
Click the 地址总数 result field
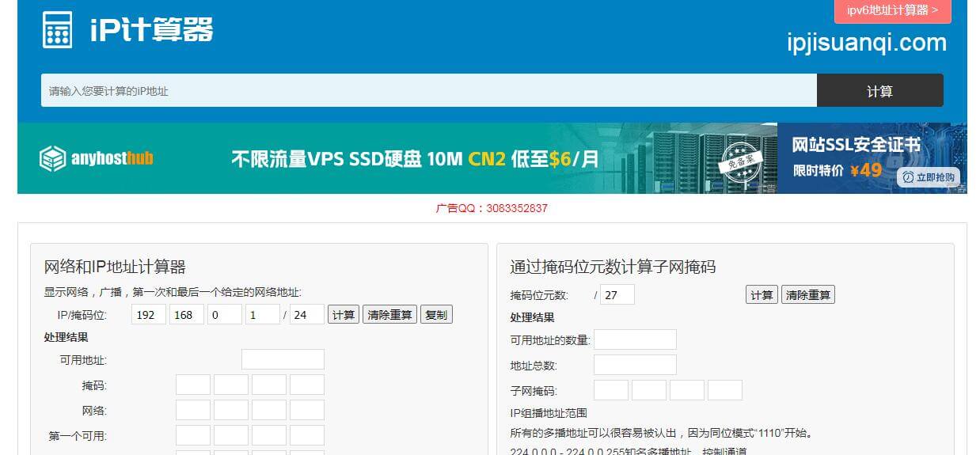[635, 365]
